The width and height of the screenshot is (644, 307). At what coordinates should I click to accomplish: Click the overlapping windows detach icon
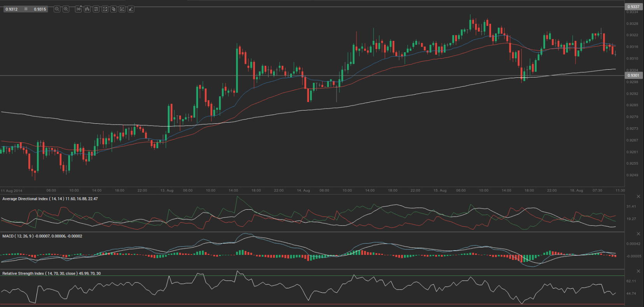click(113, 9)
